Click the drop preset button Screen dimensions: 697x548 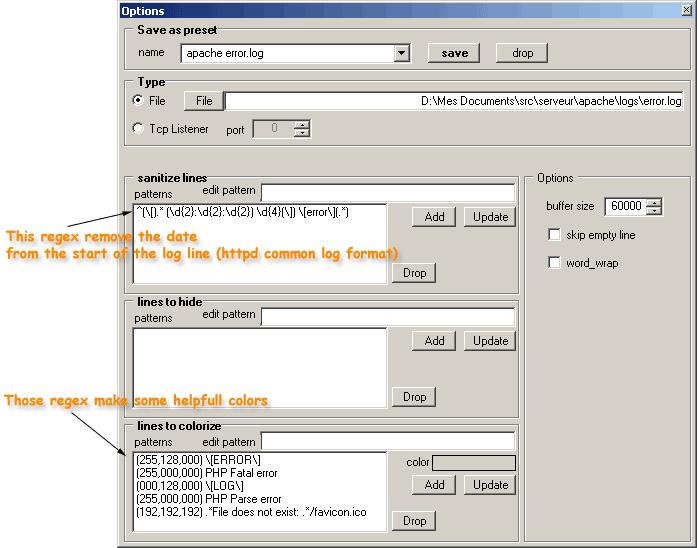pyautogui.click(x=522, y=53)
